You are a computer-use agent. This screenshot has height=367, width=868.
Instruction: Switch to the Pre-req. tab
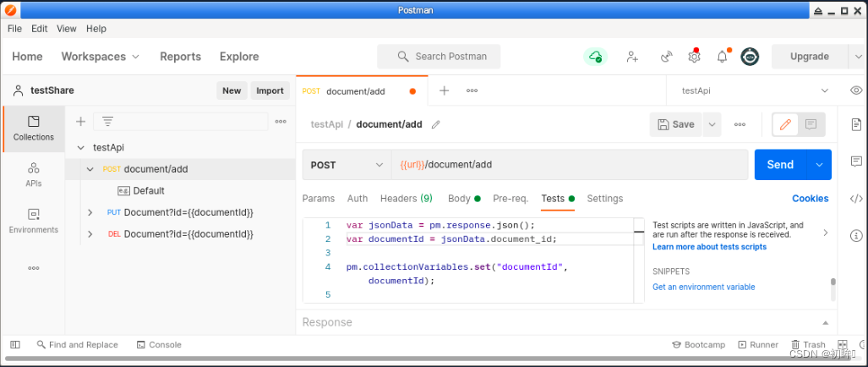tap(511, 198)
